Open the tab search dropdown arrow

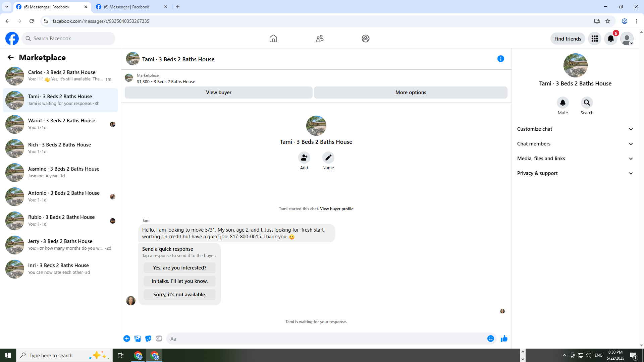[x=7, y=7]
